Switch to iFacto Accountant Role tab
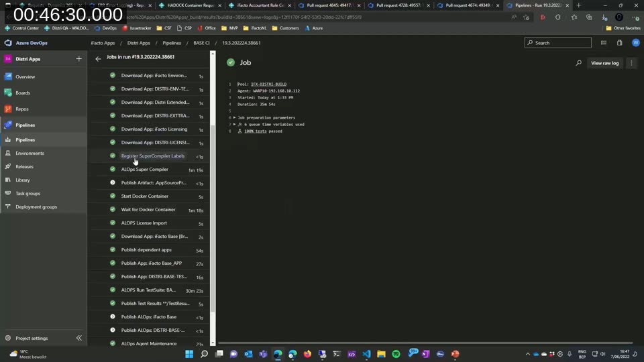Viewport: 644px width, 362px height. click(260, 5)
